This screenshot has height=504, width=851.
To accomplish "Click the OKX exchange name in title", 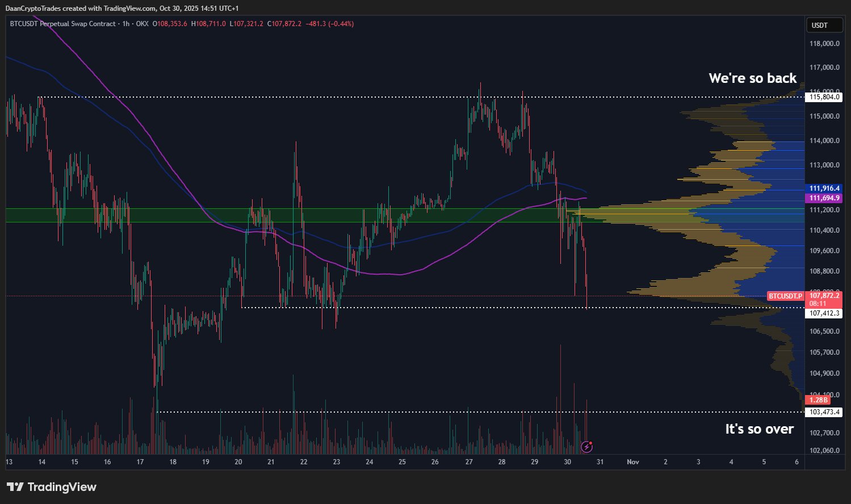I will 142,24.
